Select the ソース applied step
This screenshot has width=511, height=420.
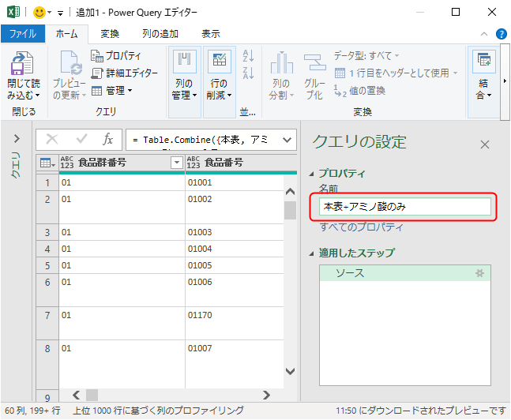click(404, 273)
